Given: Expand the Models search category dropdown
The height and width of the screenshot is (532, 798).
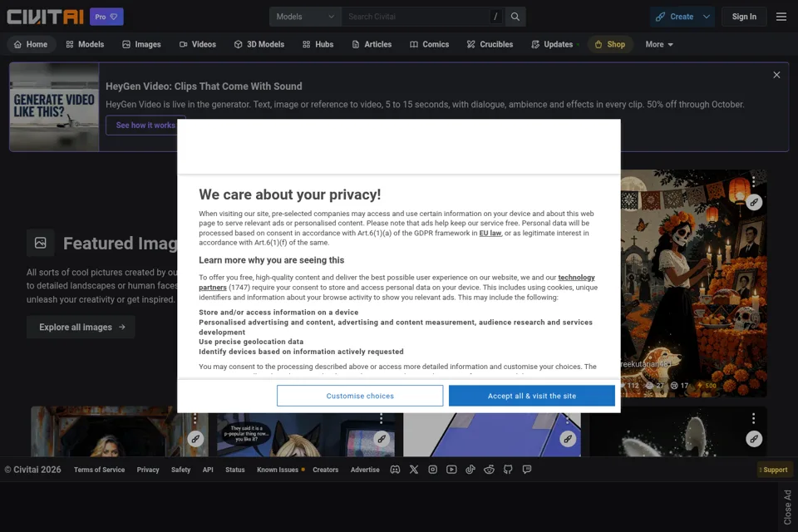Looking at the screenshot, I should [305, 17].
